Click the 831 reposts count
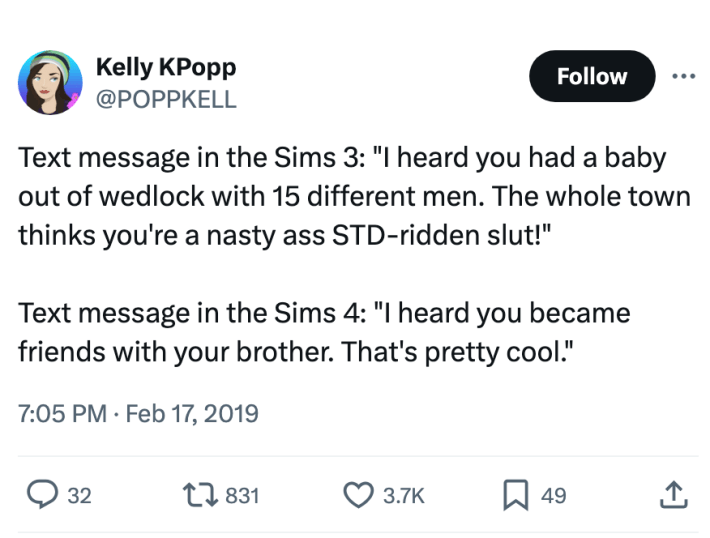 (x=242, y=494)
